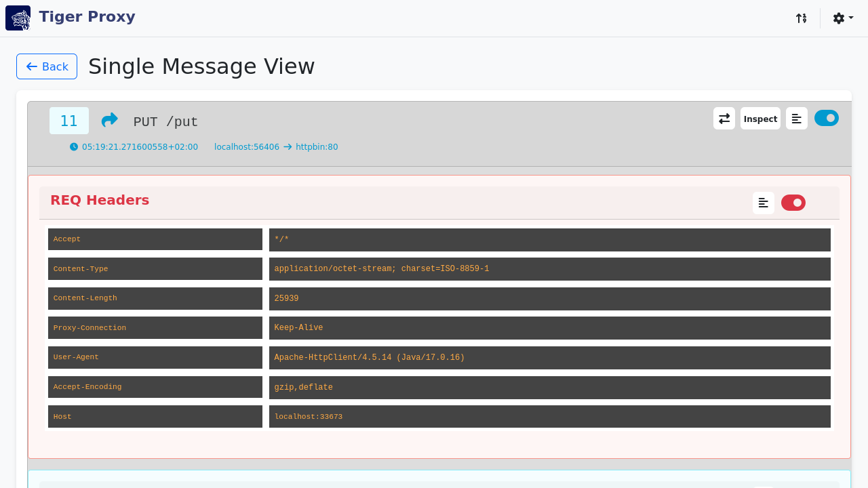Click the clock timestamp icon
Image resolution: width=868 pixels, height=488 pixels.
pyautogui.click(x=74, y=147)
